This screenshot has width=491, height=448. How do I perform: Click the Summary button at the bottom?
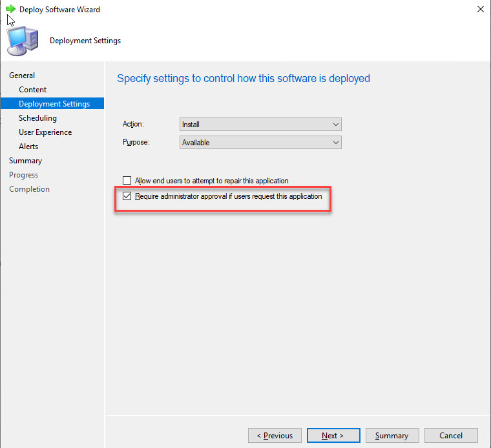[x=392, y=436]
